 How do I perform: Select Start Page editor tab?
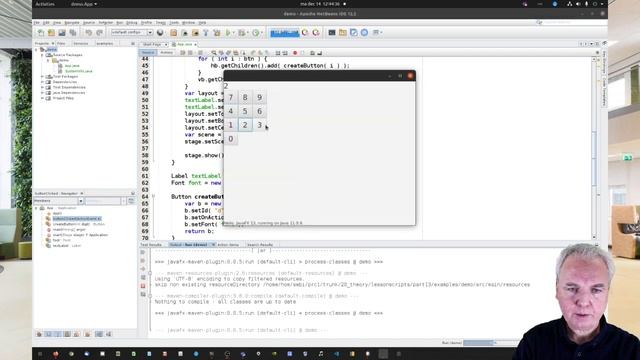pyautogui.click(x=153, y=44)
